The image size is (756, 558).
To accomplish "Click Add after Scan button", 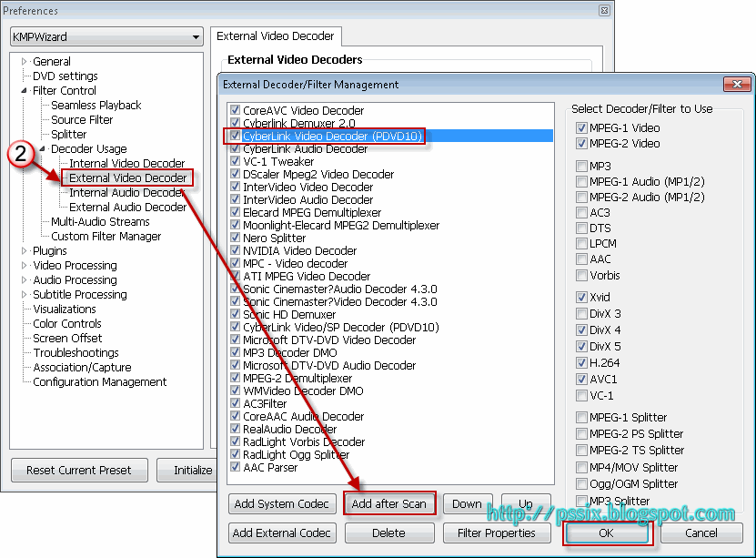I will pyautogui.click(x=389, y=503).
